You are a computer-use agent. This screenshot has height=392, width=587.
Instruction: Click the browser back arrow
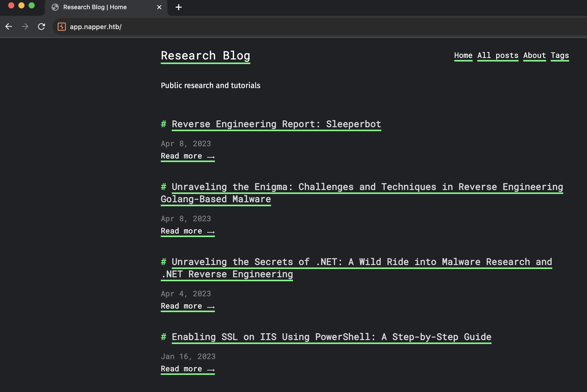(x=9, y=27)
